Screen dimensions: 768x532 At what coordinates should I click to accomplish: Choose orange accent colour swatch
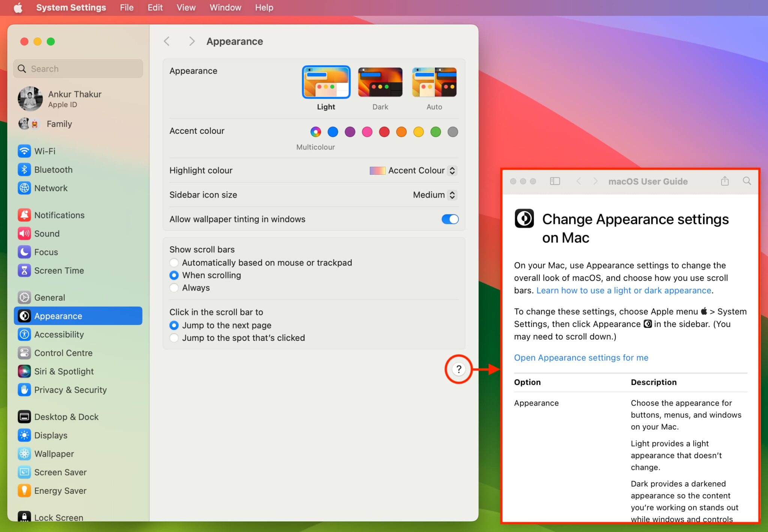[401, 132]
